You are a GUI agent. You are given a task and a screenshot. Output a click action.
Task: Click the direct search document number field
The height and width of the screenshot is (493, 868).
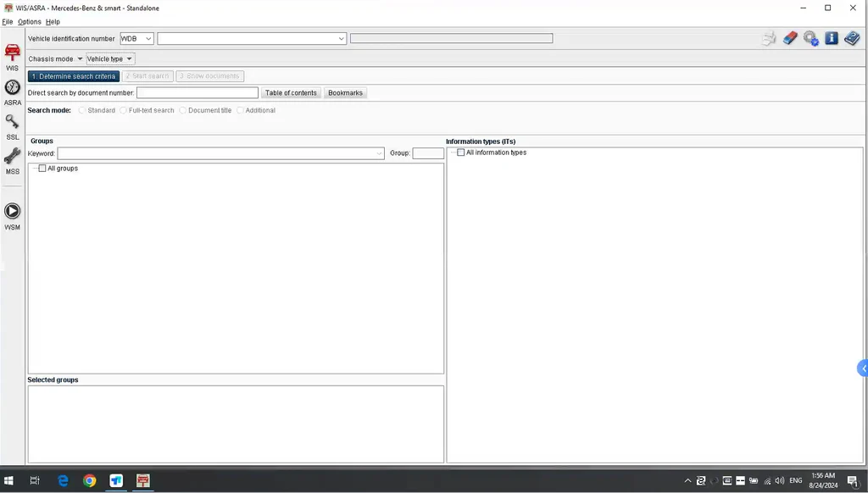[197, 93]
